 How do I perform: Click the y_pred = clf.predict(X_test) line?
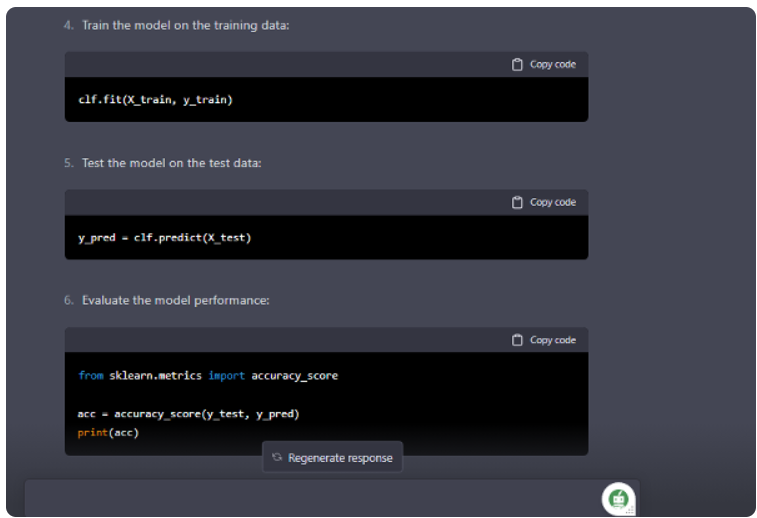point(165,238)
